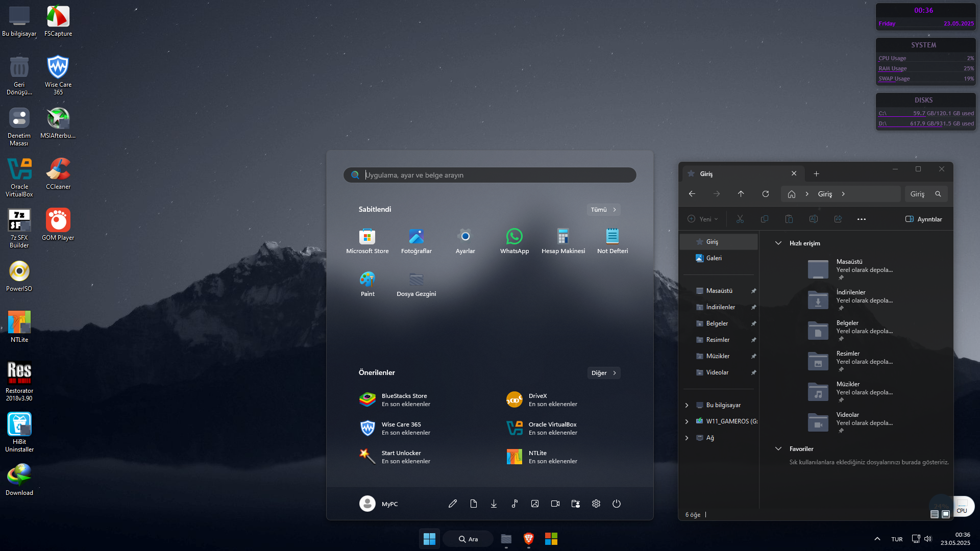Click the Diğer button under Önerilenler
Screen dimensions: 980x551
(x=604, y=373)
